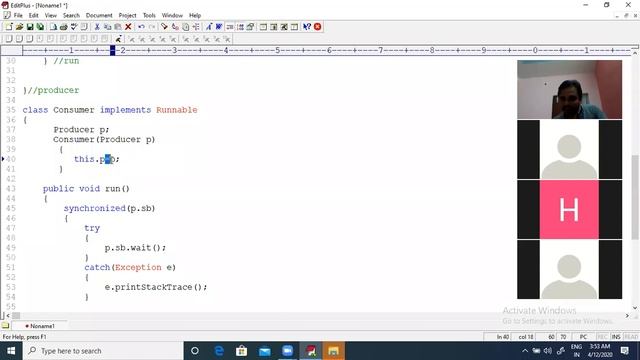This screenshot has width=640, height=360.
Task: Click the '}//producer' comment line
Action: click(x=51, y=90)
